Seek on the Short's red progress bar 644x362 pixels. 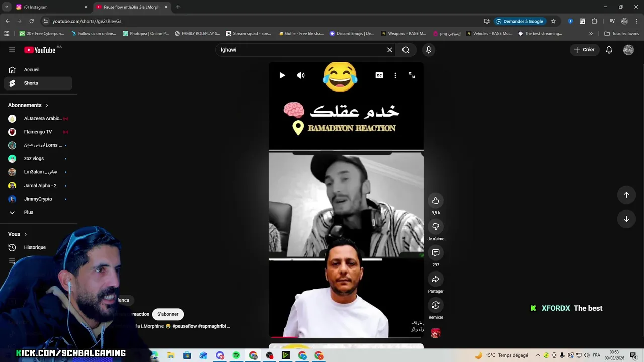tap(346, 337)
